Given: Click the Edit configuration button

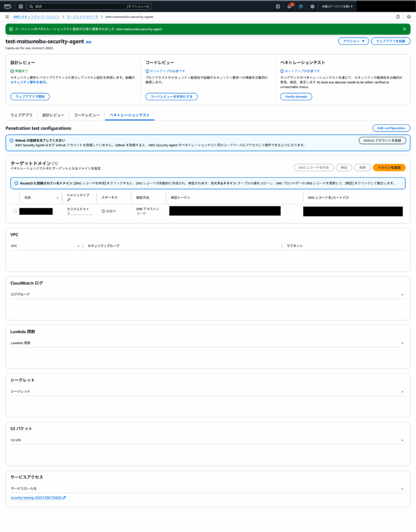Looking at the screenshot, I should (391, 128).
